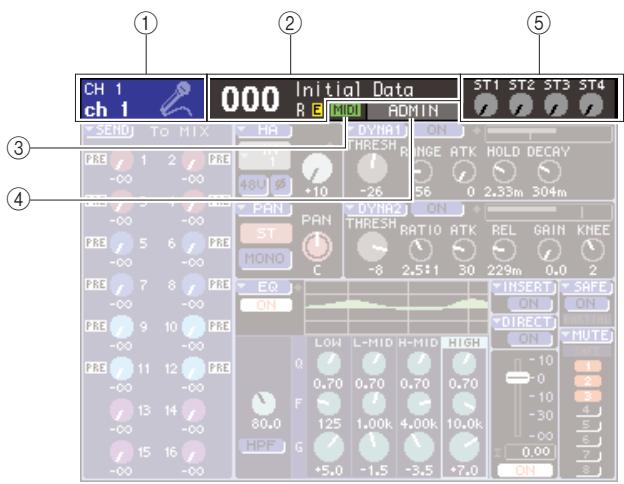Viewport: 624px width, 484px height.
Task: Select the ST stereo assign button
Action: coord(265,233)
